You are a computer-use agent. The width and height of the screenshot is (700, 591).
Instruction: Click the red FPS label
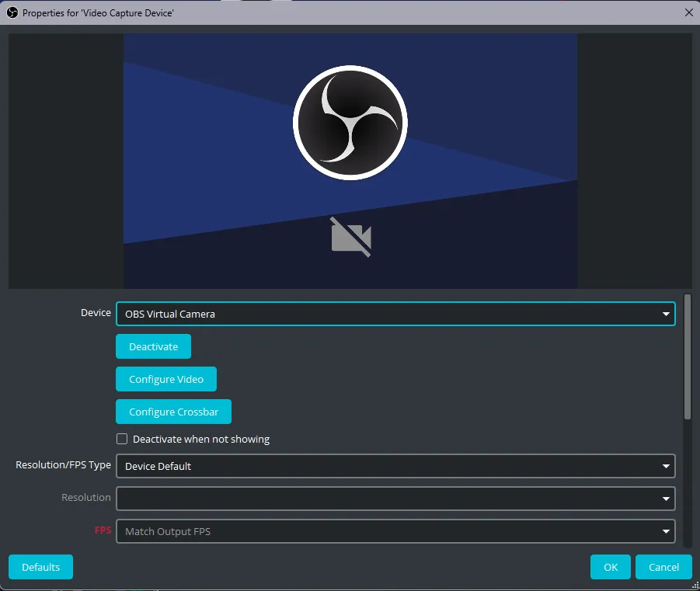pos(103,530)
